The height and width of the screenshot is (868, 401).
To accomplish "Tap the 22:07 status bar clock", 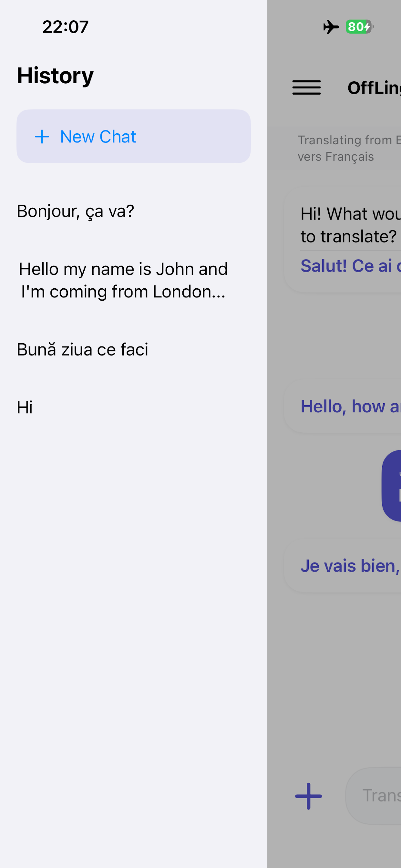I will (x=65, y=27).
